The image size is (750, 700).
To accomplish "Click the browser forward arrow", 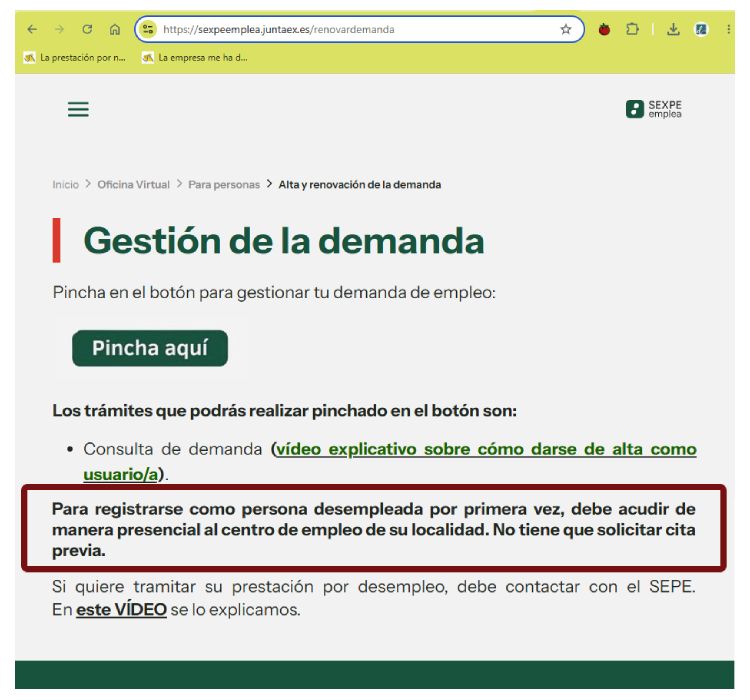I will click(59, 29).
